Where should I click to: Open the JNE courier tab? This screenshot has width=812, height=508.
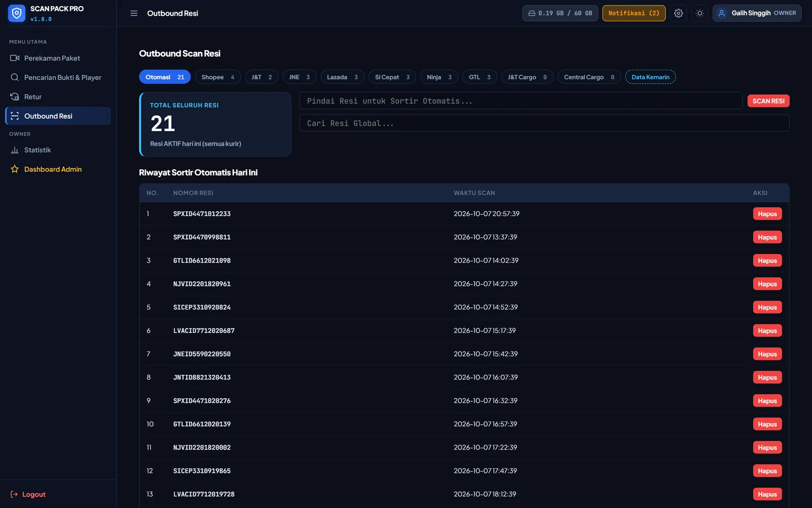coord(299,77)
